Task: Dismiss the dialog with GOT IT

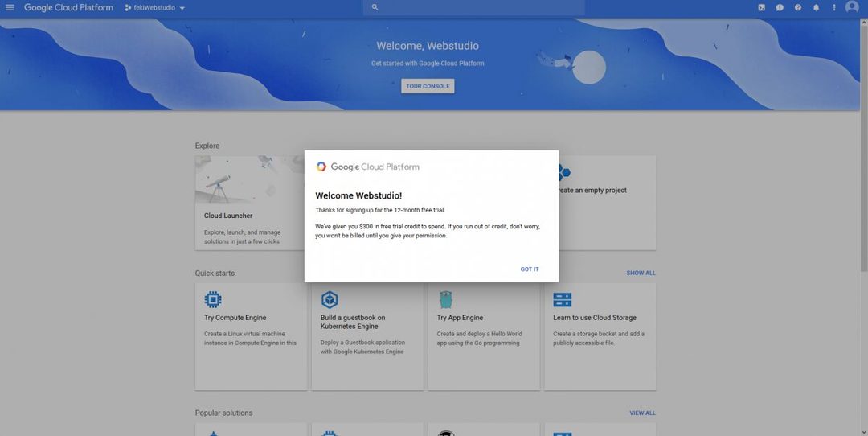Action: tap(529, 269)
